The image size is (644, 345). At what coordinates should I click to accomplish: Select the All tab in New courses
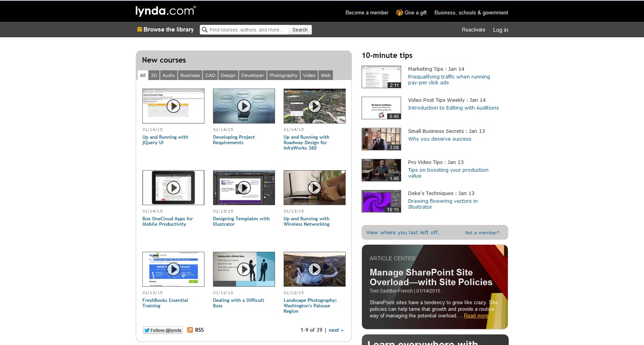pyautogui.click(x=143, y=75)
